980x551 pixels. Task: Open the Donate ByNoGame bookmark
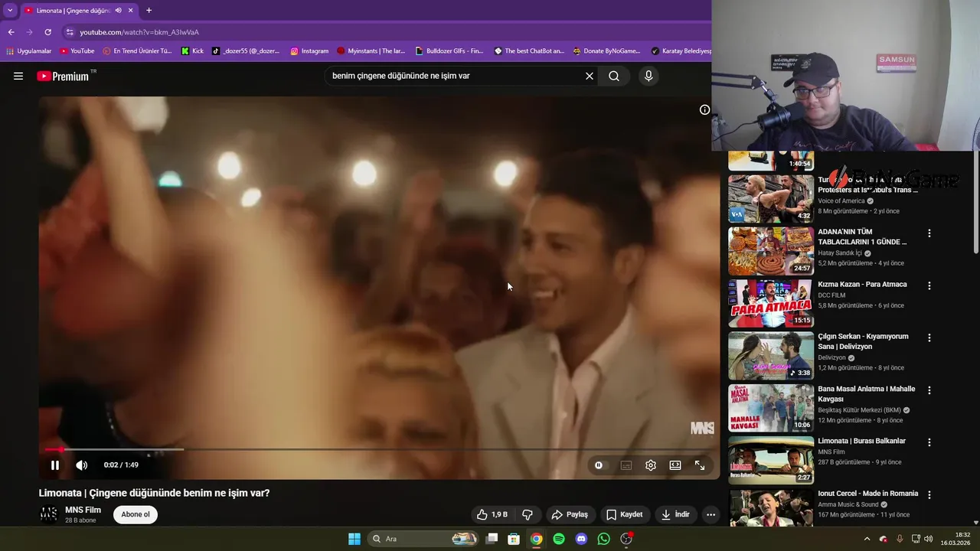coord(606,51)
